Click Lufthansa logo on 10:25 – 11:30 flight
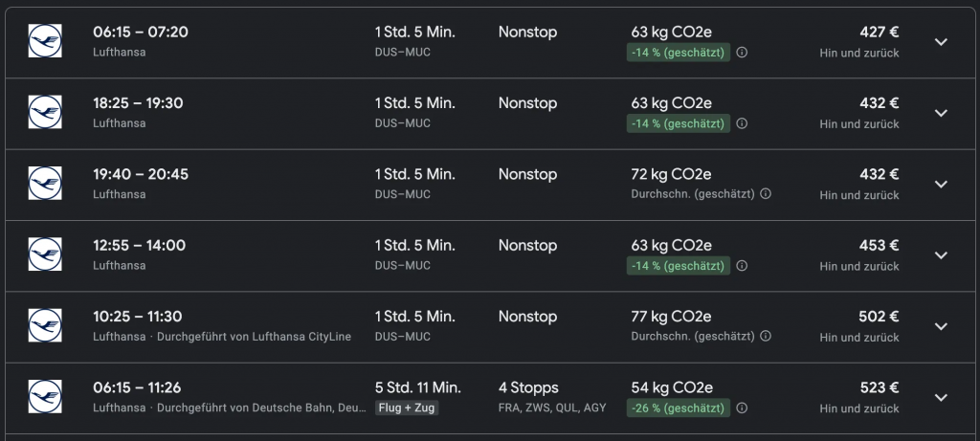The width and height of the screenshot is (980, 441). [x=45, y=325]
